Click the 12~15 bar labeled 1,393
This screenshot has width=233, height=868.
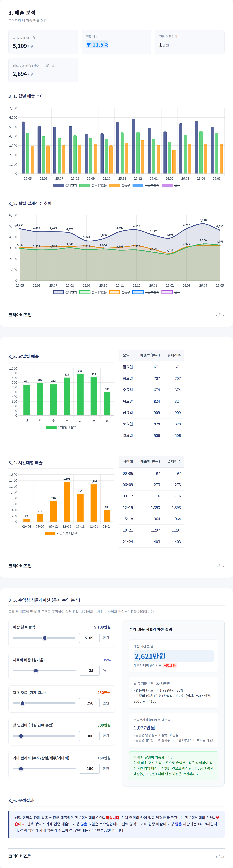67,501
